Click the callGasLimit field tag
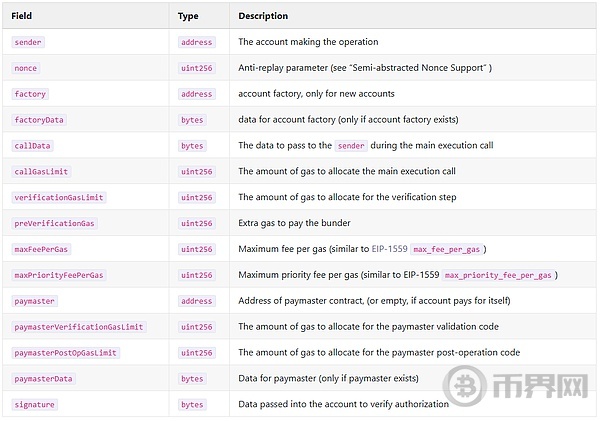This screenshot has width=600, height=421. point(41,171)
